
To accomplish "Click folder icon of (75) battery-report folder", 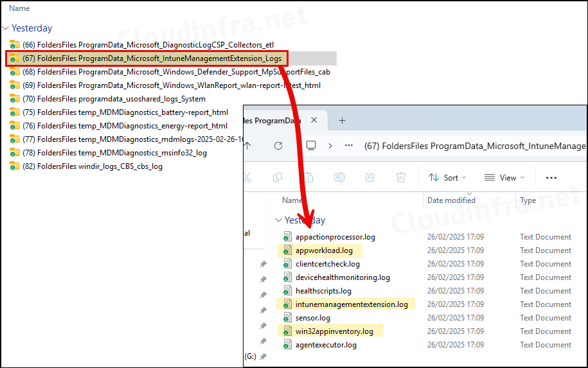I will (14, 112).
